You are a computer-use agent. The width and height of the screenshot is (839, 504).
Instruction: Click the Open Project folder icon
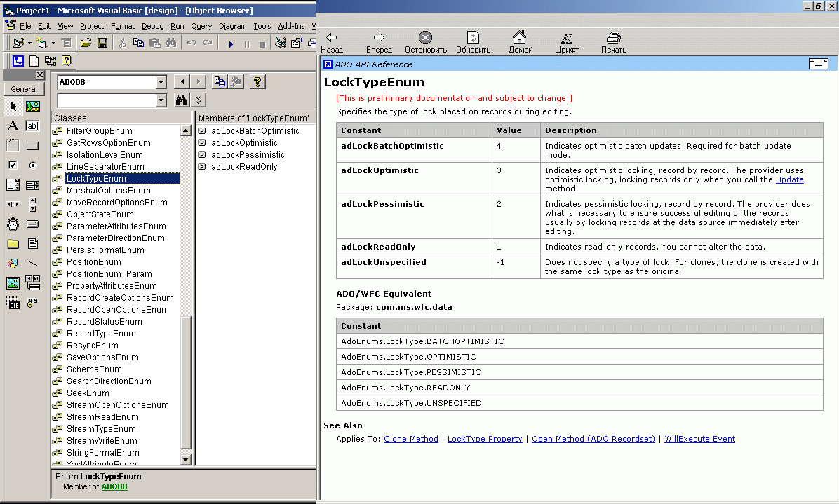pyautogui.click(x=86, y=43)
